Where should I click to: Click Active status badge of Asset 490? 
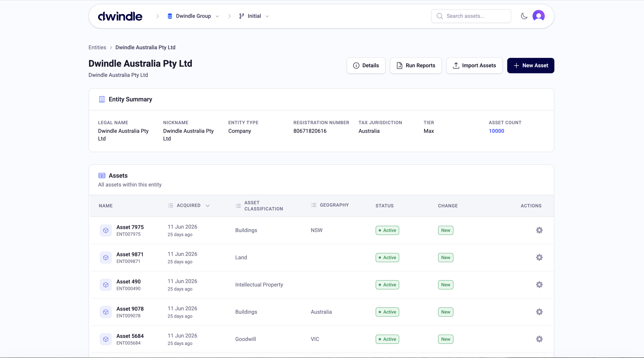tap(387, 285)
